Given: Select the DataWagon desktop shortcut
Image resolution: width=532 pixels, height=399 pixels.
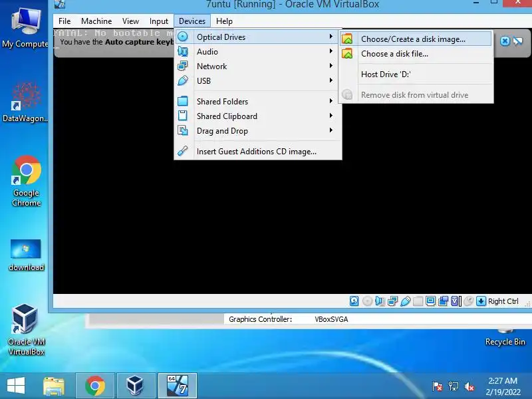Looking at the screenshot, I should coord(25,102).
